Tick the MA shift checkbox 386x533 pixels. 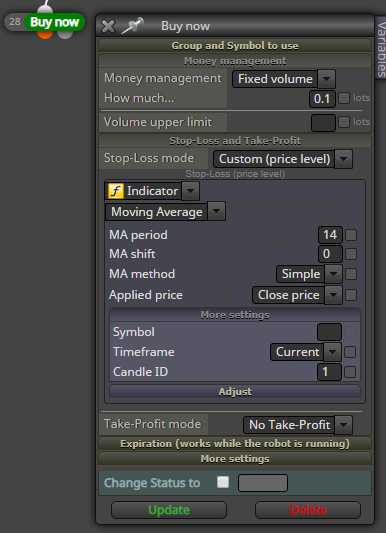pyautogui.click(x=351, y=254)
